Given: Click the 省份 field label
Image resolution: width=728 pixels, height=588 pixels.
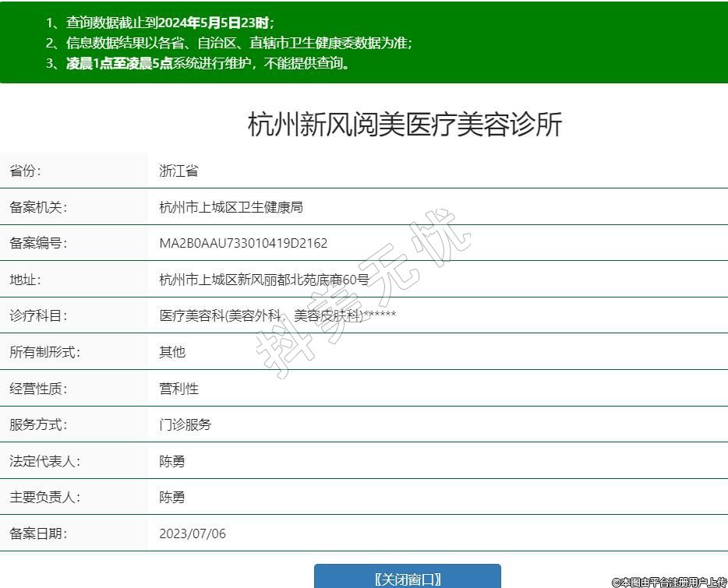Looking at the screenshot, I should tap(25, 171).
